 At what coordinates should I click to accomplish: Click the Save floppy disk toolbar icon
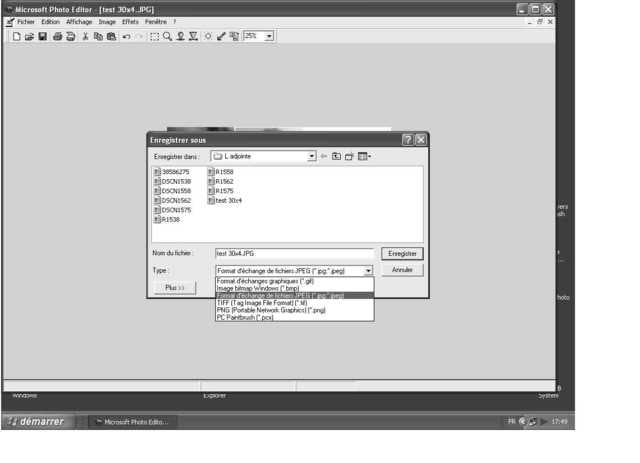click(x=42, y=36)
